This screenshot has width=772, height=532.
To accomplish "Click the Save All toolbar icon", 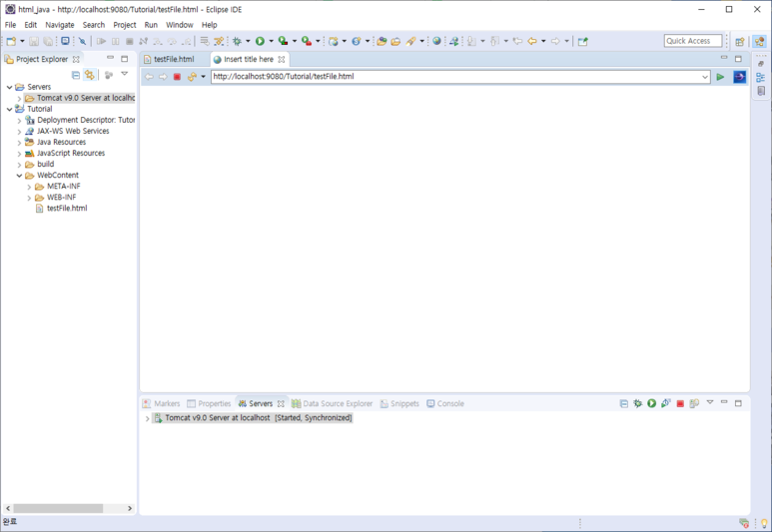I will coord(48,41).
